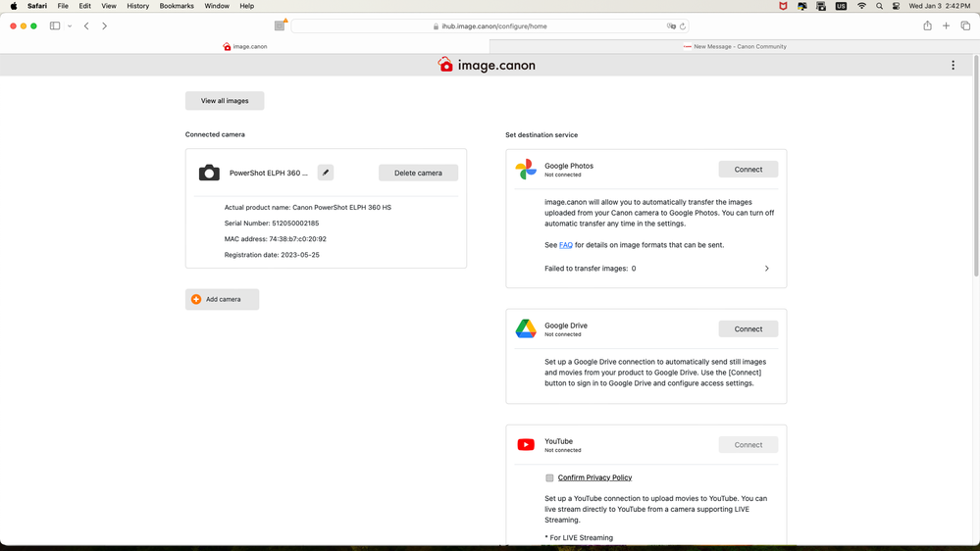Screen dimensions: 980x551
Task: Open the Bookmarks menu
Action: 177,6
